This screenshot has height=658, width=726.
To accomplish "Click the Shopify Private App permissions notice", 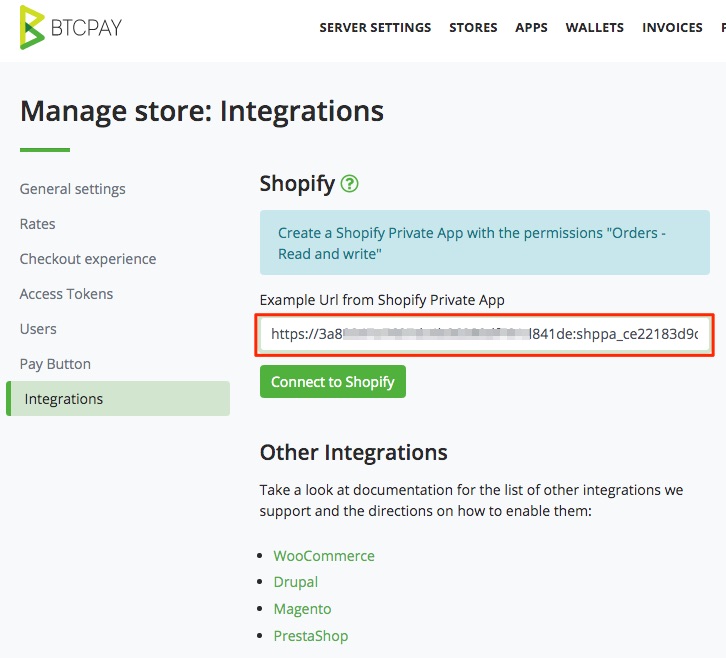I will (x=484, y=243).
